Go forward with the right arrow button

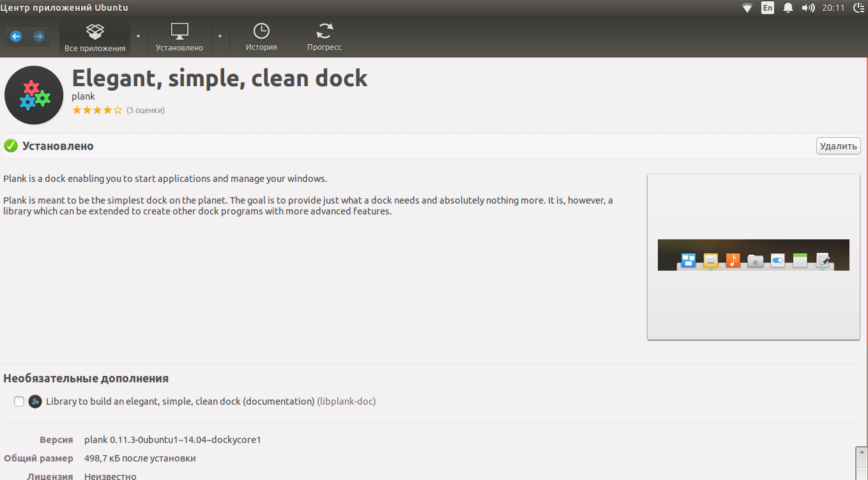(38, 36)
